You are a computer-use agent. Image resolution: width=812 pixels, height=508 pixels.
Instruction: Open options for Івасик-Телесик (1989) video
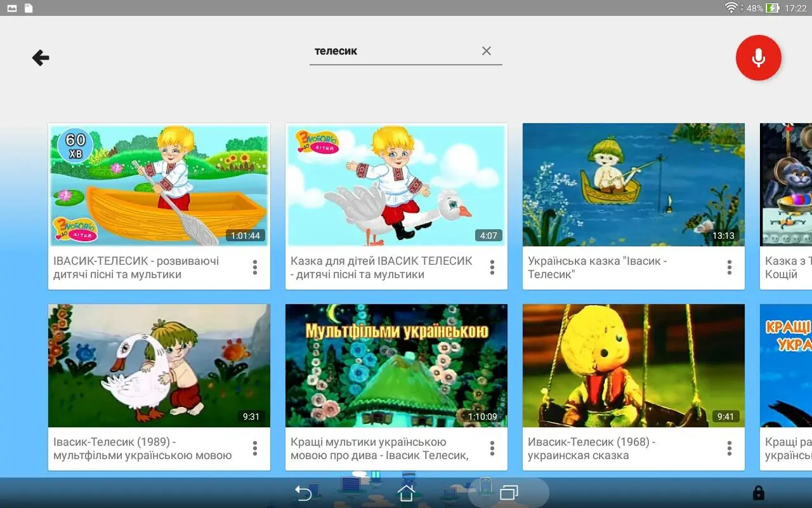tap(255, 448)
